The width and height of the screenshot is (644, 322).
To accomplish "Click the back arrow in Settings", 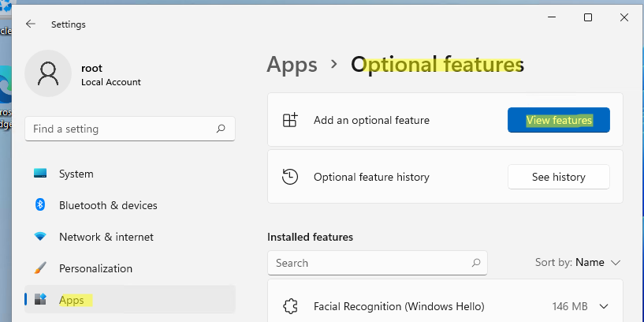I will coord(31,24).
